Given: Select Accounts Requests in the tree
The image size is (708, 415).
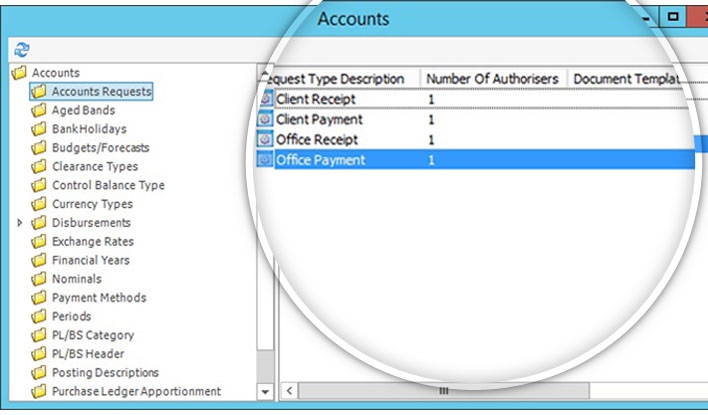Looking at the screenshot, I should [101, 91].
